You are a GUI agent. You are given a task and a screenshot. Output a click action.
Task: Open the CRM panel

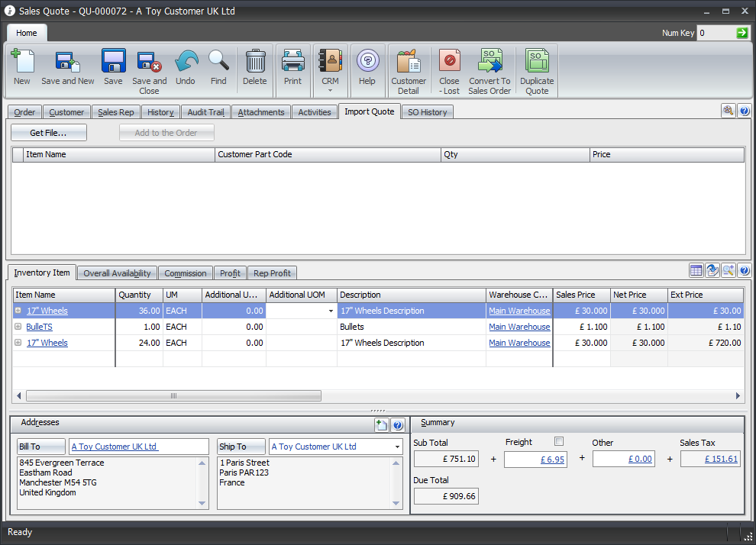[330, 67]
